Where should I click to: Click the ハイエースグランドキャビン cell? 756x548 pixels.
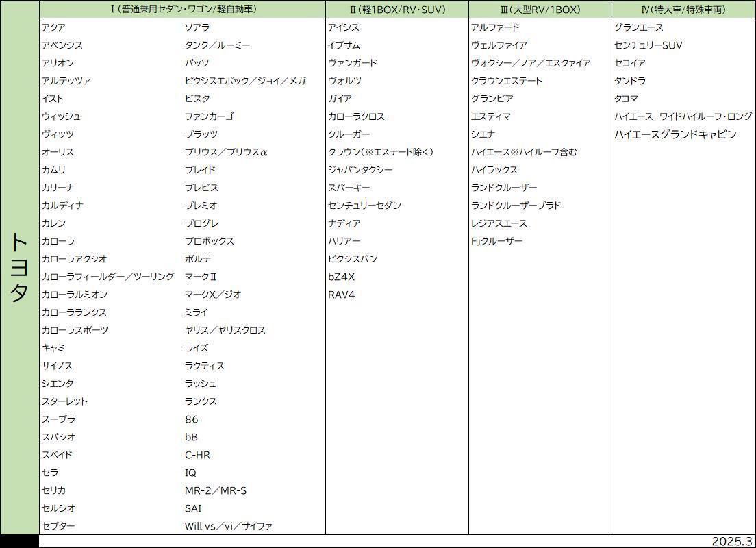(x=675, y=134)
